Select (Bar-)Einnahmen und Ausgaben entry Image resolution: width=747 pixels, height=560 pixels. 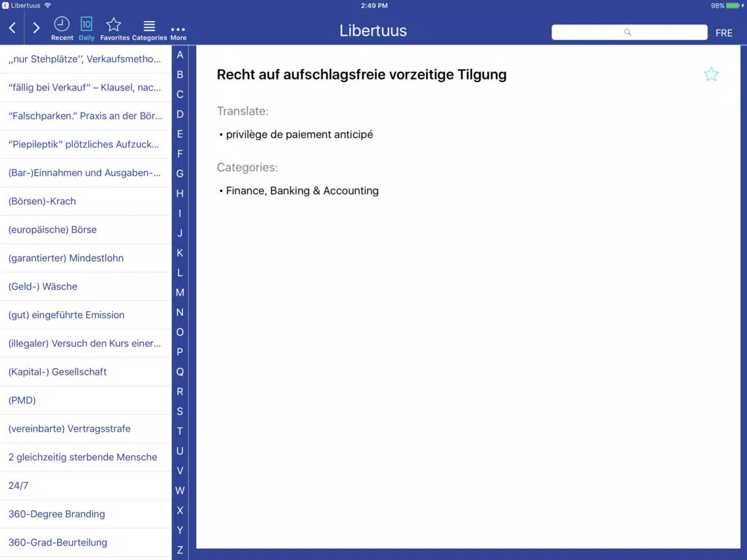(x=85, y=173)
